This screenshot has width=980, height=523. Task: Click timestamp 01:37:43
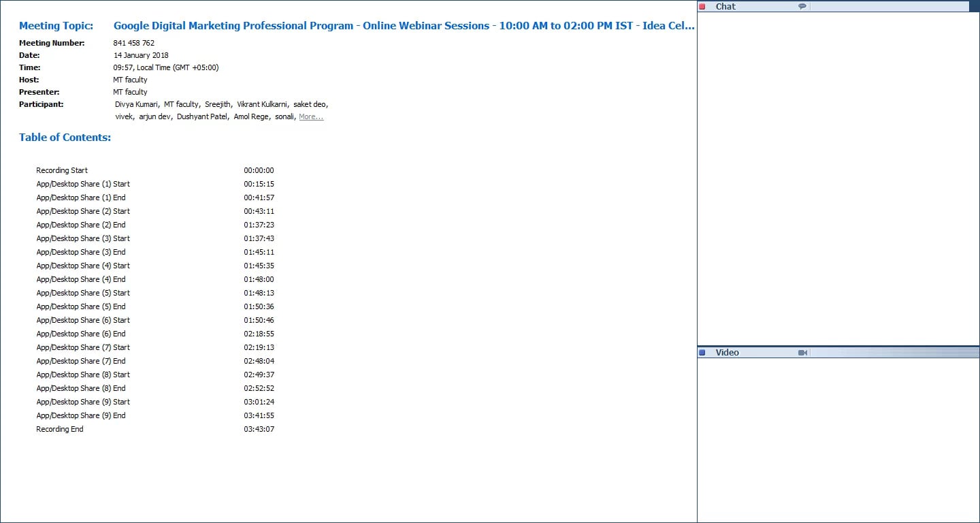pyautogui.click(x=259, y=239)
